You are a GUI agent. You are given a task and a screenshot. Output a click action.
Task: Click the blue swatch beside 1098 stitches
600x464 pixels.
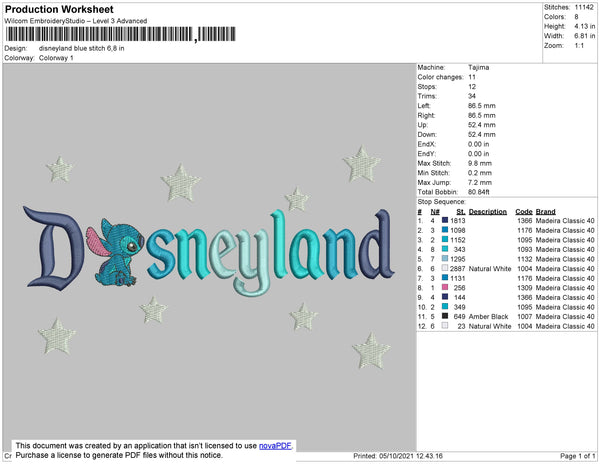click(x=445, y=230)
